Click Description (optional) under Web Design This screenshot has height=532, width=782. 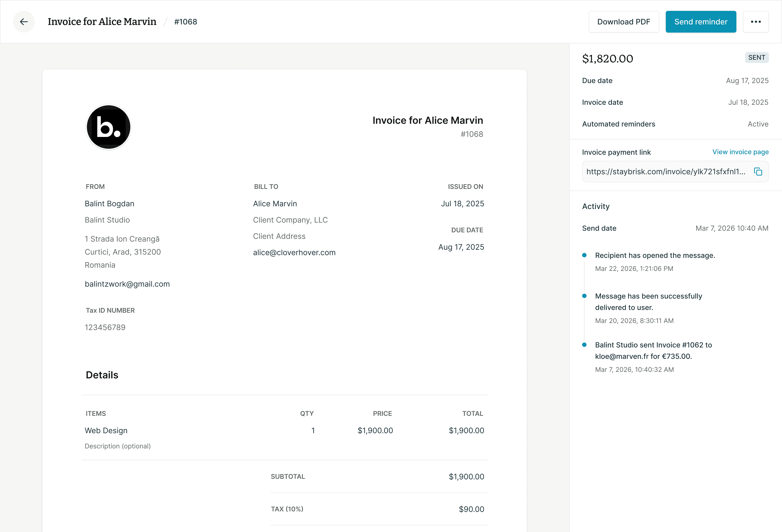pyautogui.click(x=117, y=446)
